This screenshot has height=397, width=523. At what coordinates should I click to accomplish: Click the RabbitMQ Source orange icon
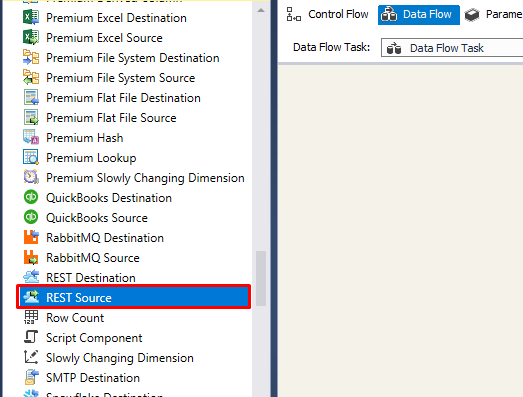tap(31, 258)
